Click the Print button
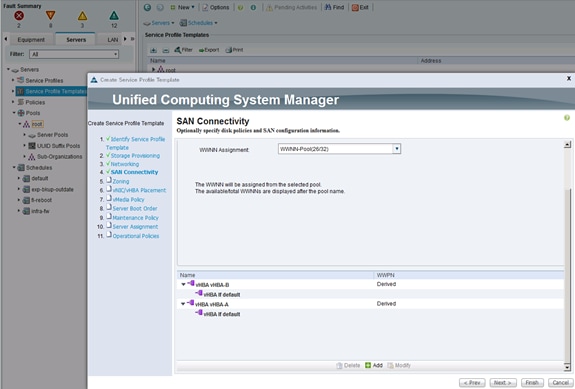575x389 pixels. (x=234, y=50)
